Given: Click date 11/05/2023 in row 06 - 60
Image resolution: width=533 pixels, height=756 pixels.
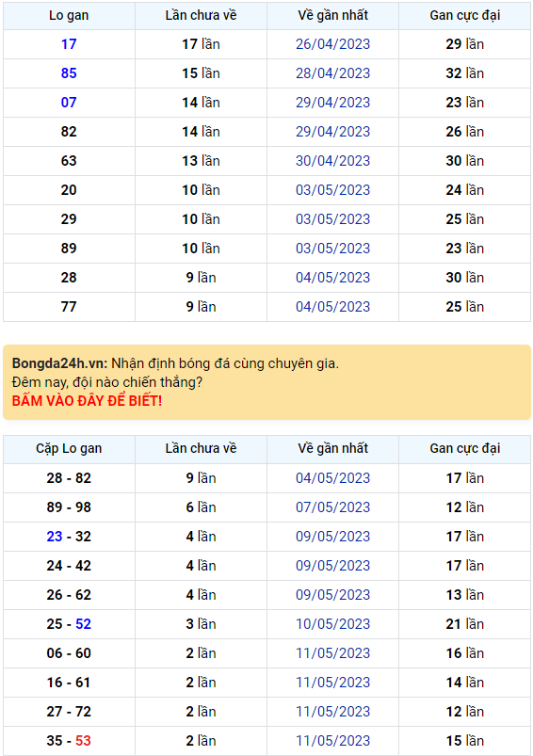Looking at the screenshot, I should 332,653.
